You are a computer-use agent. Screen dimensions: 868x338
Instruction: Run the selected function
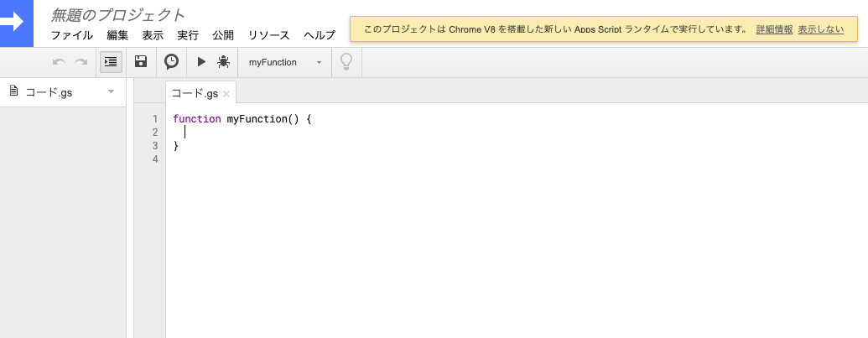(x=201, y=62)
